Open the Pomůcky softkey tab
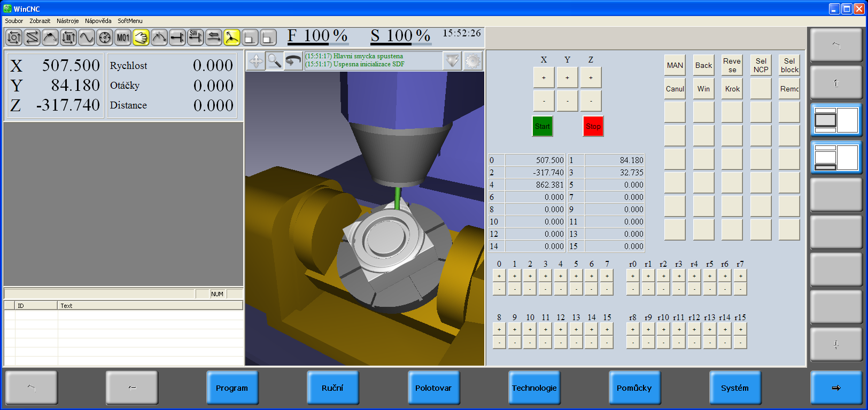The height and width of the screenshot is (410, 868). [x=634, y=388]
